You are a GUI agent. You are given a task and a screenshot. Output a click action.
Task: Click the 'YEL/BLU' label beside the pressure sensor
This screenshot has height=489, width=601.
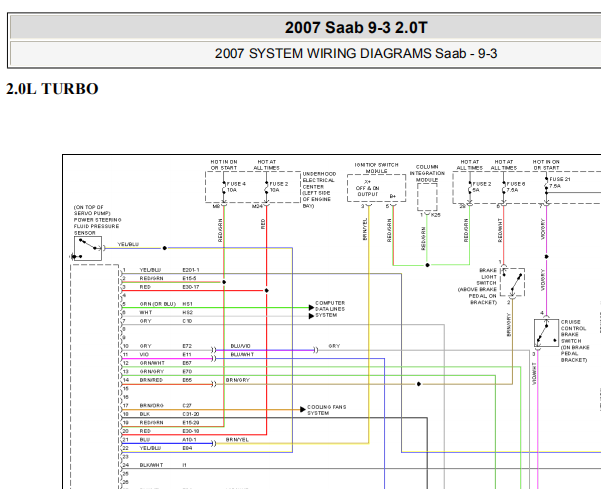pyautogui.click(x=128, y=244)
